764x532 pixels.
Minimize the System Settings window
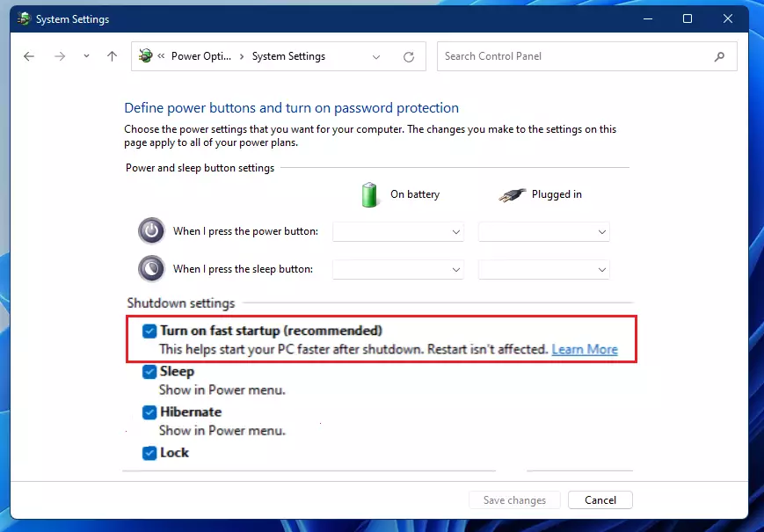pos(648,18)
